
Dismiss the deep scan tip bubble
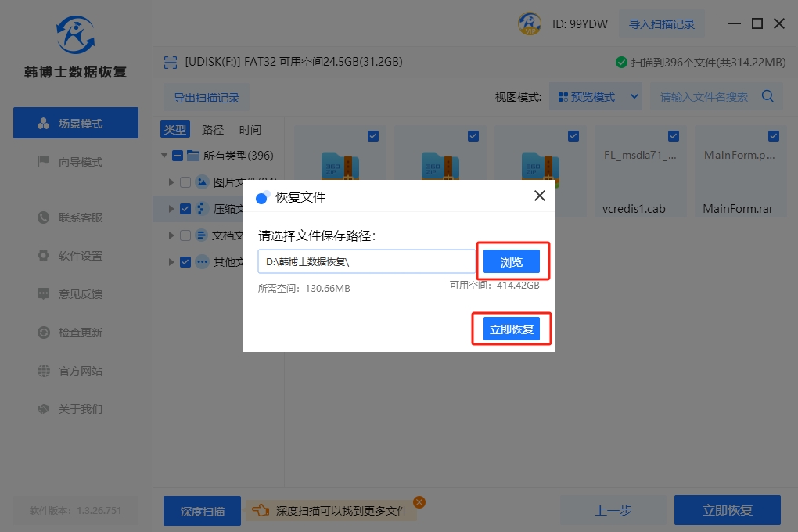[x=419, y=502]
